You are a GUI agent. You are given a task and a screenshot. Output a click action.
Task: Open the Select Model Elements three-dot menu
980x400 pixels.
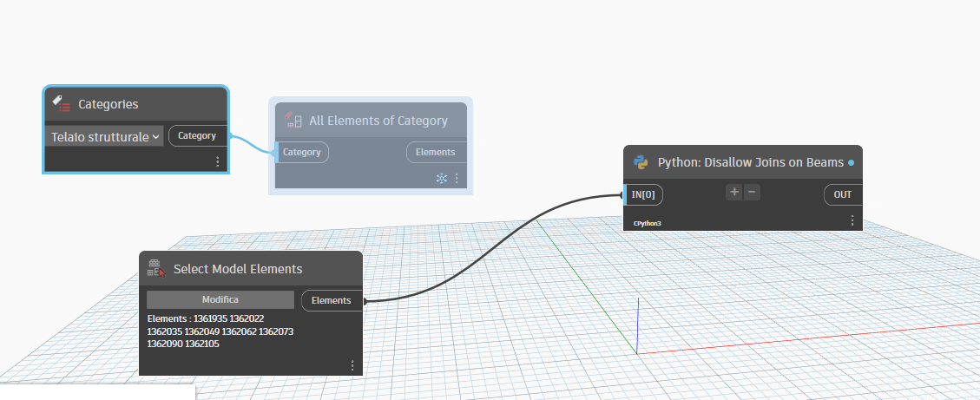[352, 365]
